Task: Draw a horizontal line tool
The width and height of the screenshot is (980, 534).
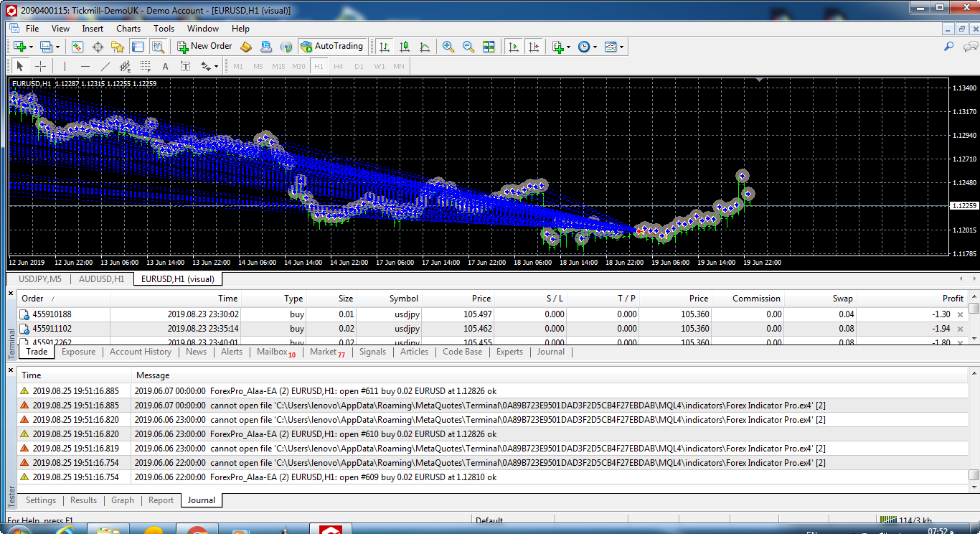Action: [x=85, y=66]
